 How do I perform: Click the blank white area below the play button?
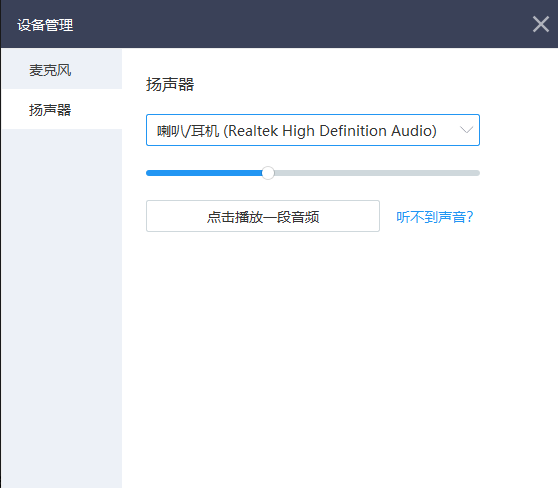[x=340, y=356]
